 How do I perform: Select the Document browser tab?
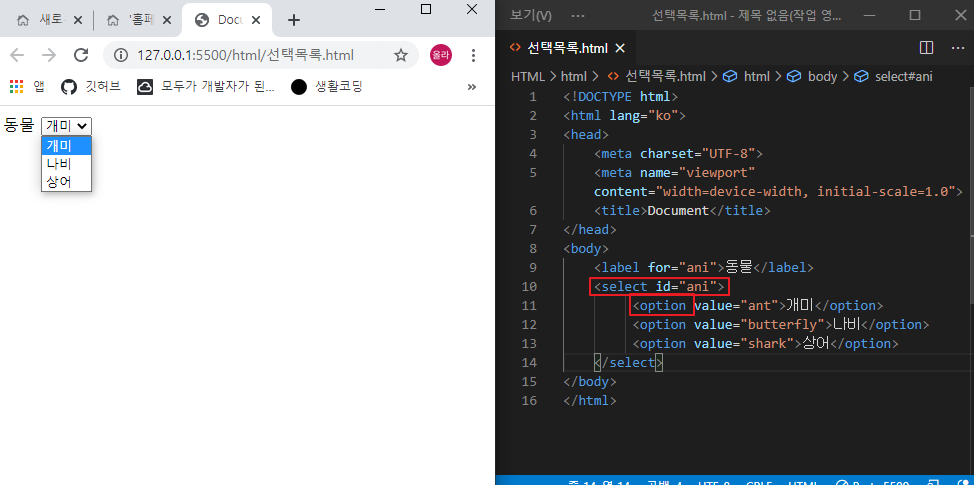pos(226,20)
